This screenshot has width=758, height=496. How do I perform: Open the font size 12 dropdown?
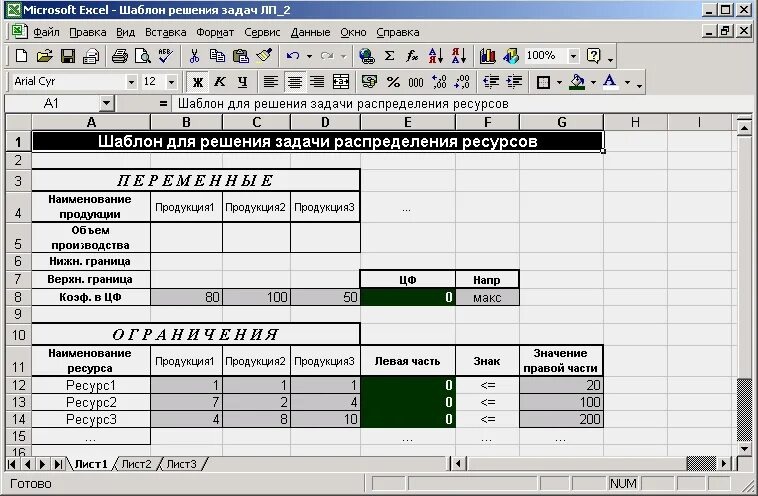pyautogui.click(x=171, y=82)
